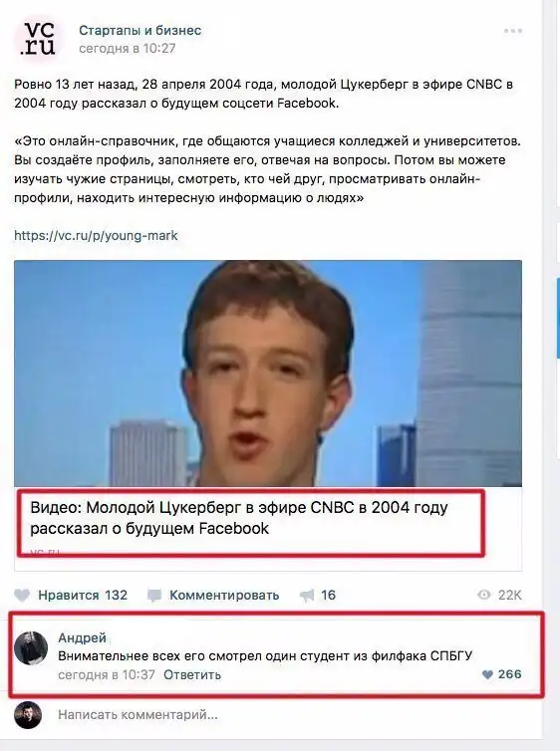Click the speech bubble comment icon

154,596
